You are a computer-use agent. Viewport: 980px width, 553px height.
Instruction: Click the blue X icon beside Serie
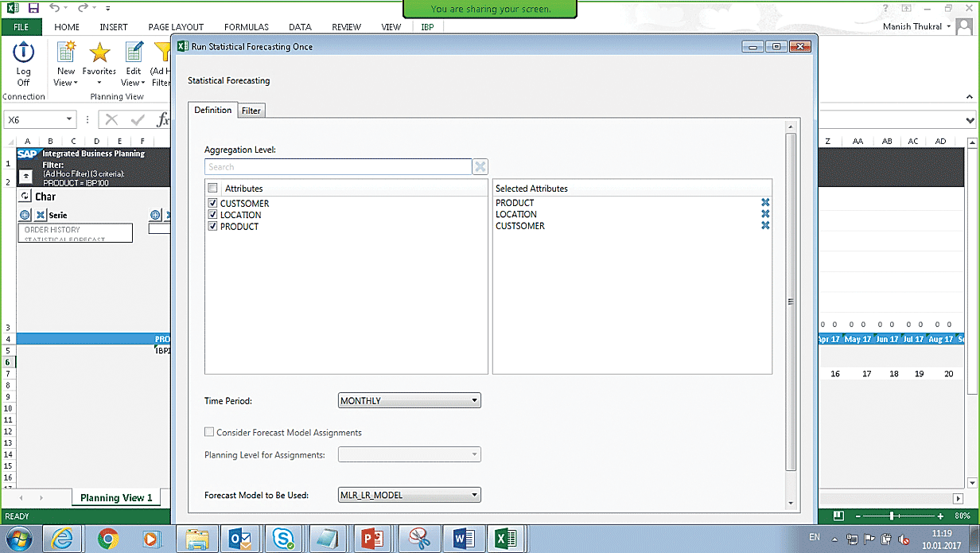tap(41, 215)
